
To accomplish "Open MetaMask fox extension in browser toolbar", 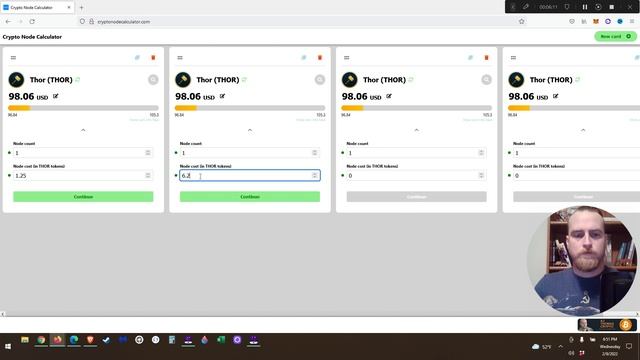I will tap(596, 21).
